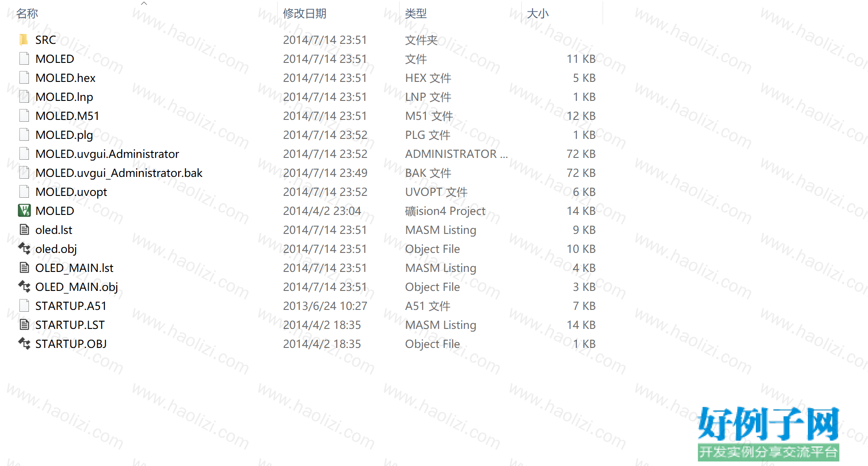868x466 pixels.
Task: Click the STARTUP.LST listing icon
Action: [x=24, y=325]
